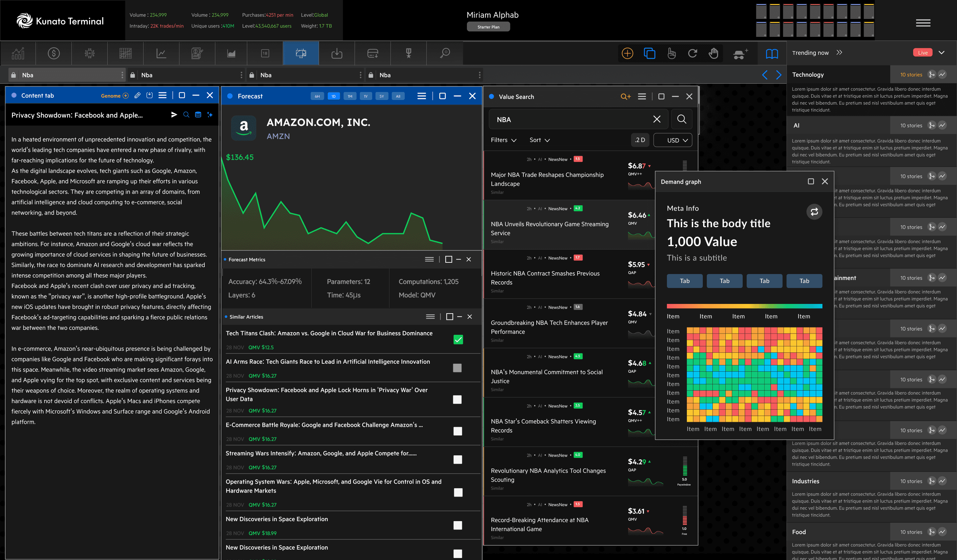Check the Streaming Wars Intensify article checkbox
Image resolution: width=957 pixels, height=560 pixels.
pyautogui.click(x=458, y=459)
